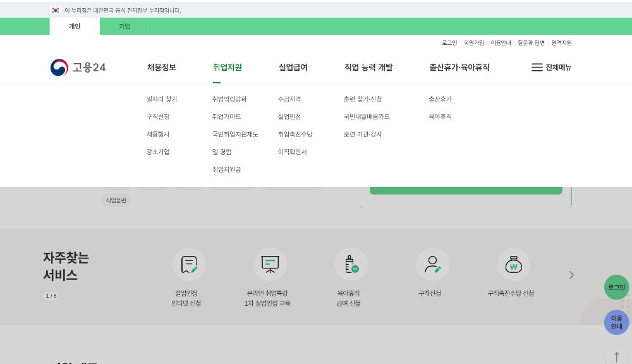Click the floating 이용안내 circle button
The image size is (632, 364).
616,323
